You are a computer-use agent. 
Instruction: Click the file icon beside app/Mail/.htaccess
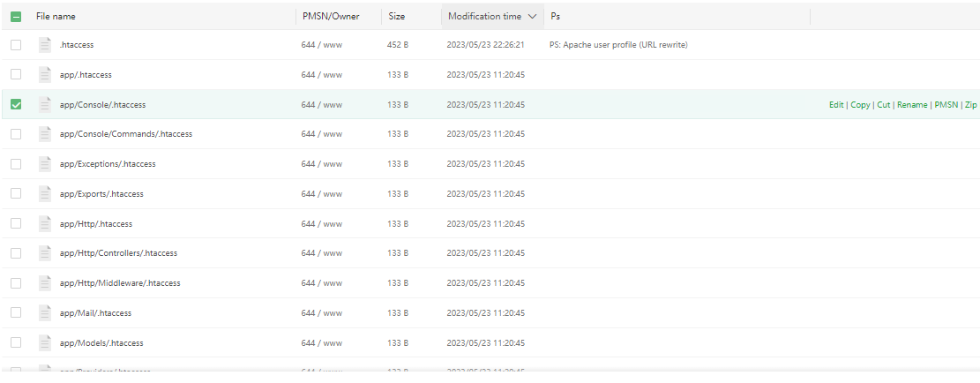(x=46, y=312)
